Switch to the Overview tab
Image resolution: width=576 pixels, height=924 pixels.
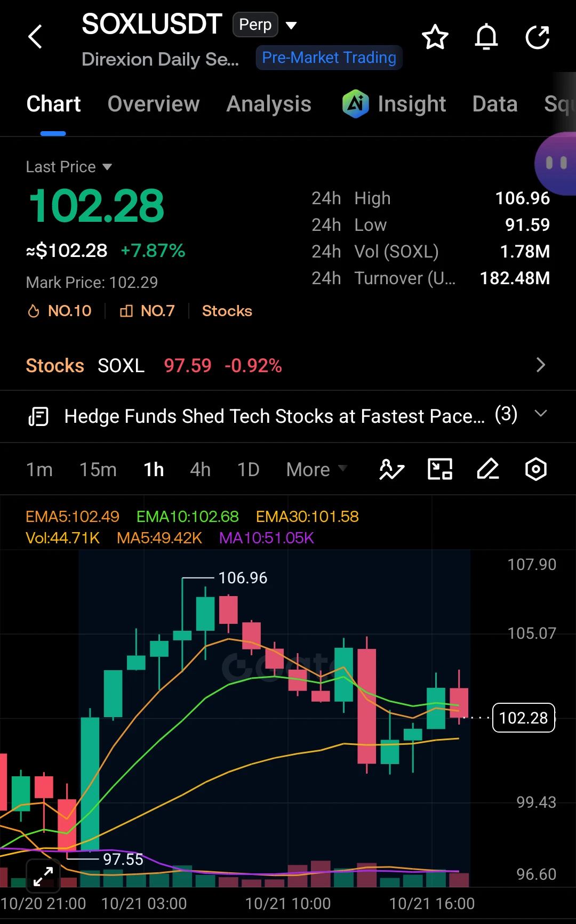pos(154,104)
